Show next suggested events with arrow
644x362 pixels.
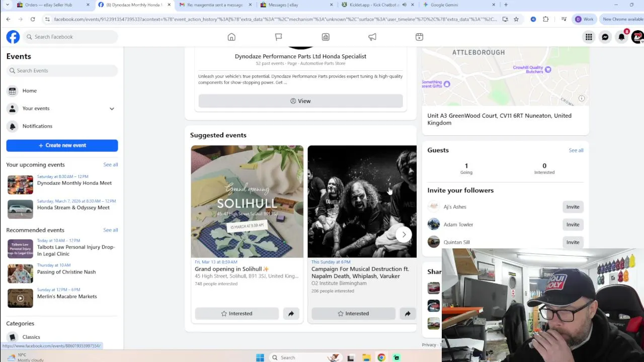pyautogui.click(x=404, y=234)
